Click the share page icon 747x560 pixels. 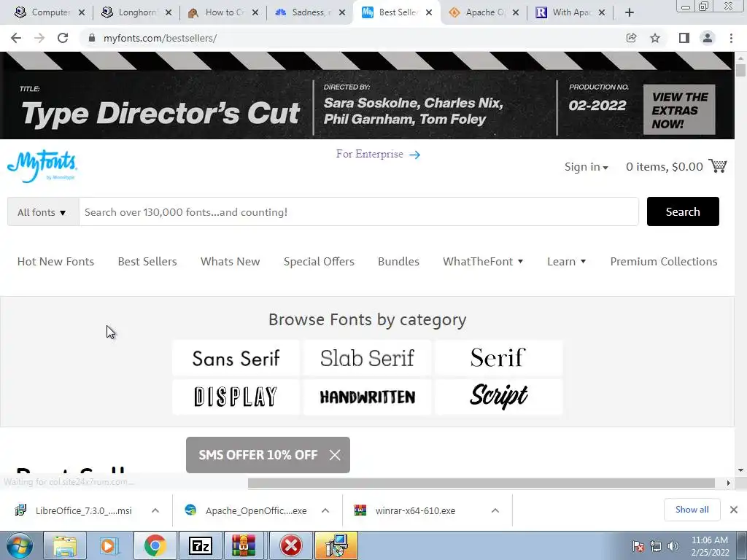(x=631, y=38)
